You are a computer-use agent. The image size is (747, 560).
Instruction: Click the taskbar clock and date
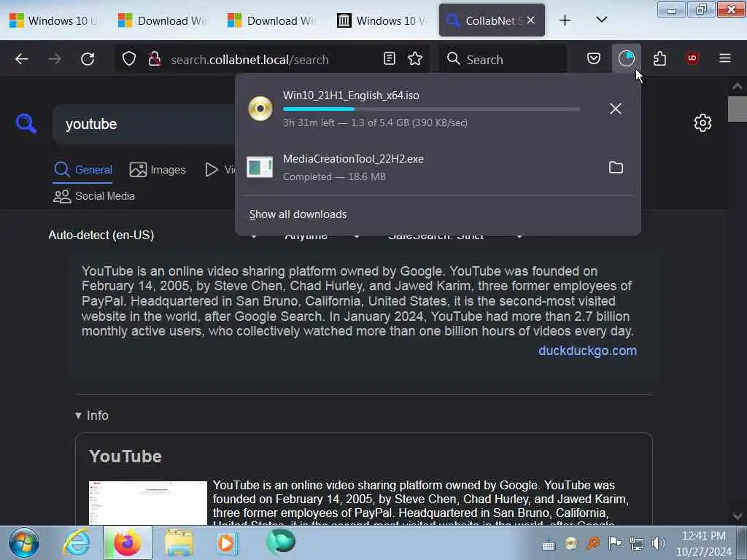coord(704,543)
